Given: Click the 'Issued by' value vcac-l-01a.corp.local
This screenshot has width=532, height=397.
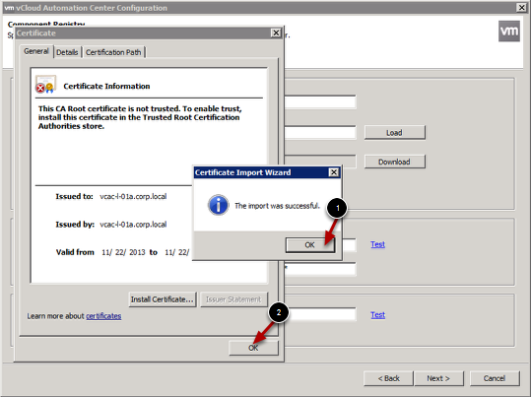Looking at the screenshot, I should 133,225.
